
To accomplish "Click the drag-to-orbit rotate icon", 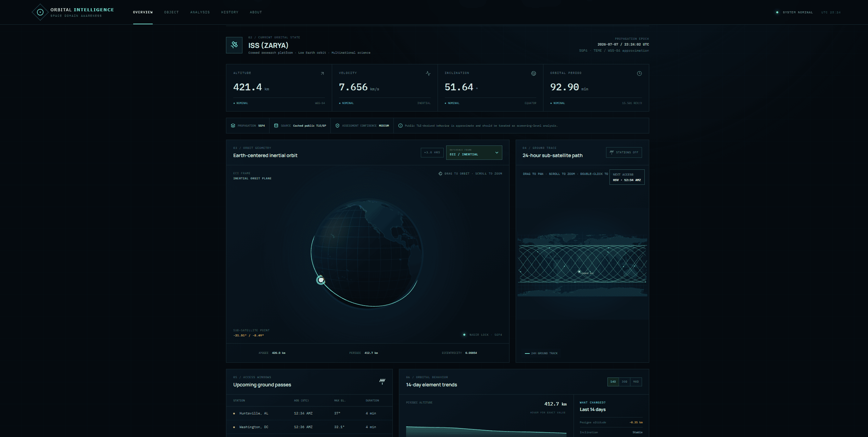I will coord(440,174).
